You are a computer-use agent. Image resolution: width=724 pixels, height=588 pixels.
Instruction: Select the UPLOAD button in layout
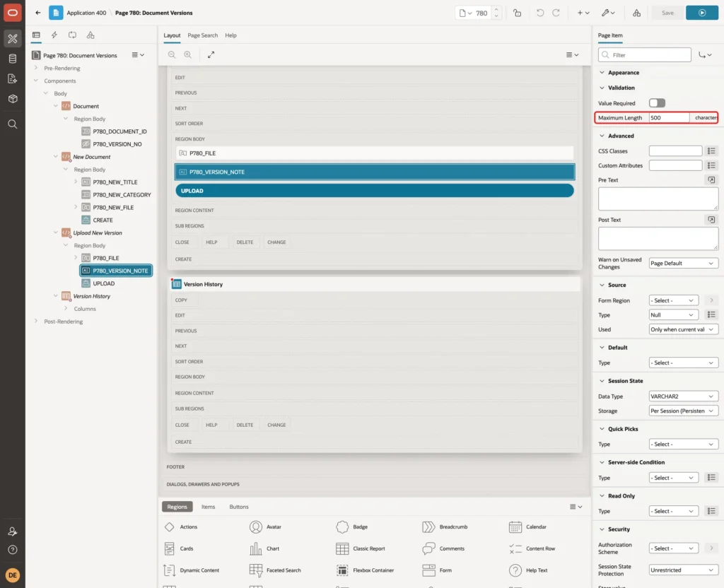click(375, 191)
